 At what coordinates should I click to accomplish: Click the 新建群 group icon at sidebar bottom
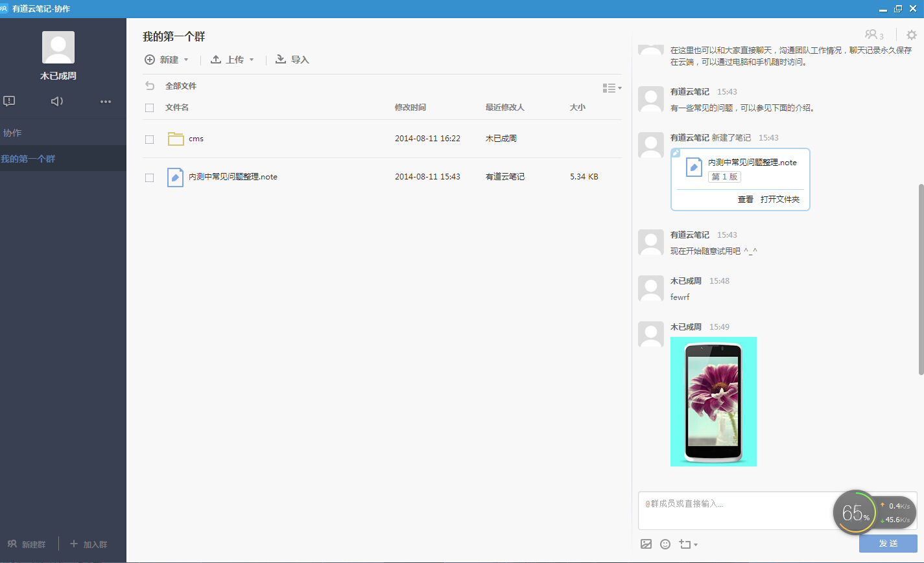(12, 544)
